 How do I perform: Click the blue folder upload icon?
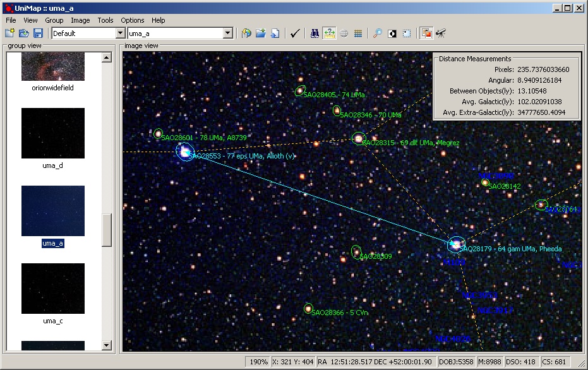point(261,33)
